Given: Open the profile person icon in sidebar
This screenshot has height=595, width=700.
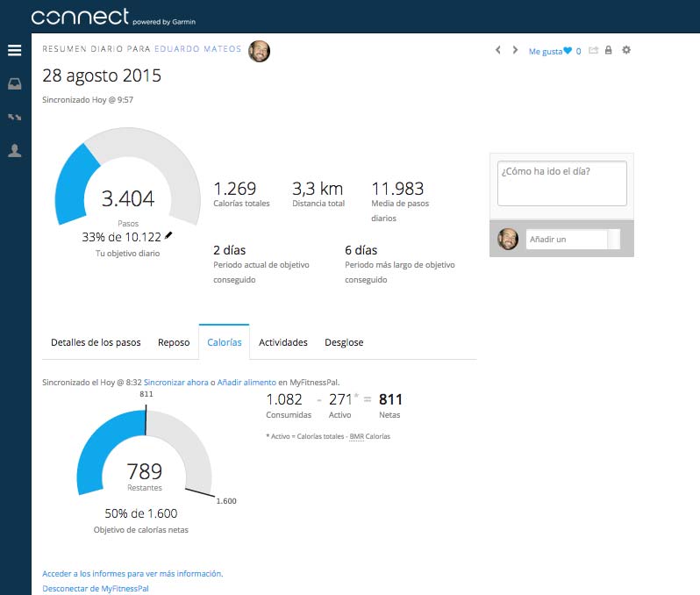Looking at the screenshot, I should (x=14, y=151).
